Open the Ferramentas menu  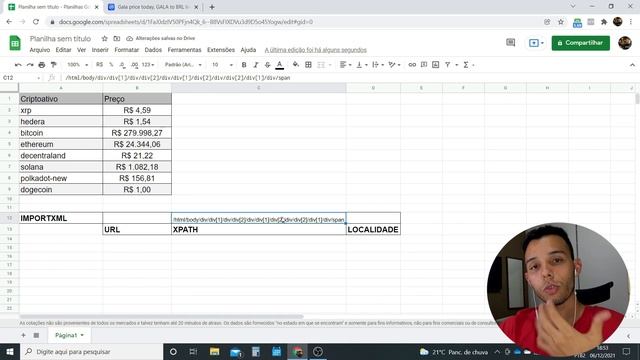184,50
